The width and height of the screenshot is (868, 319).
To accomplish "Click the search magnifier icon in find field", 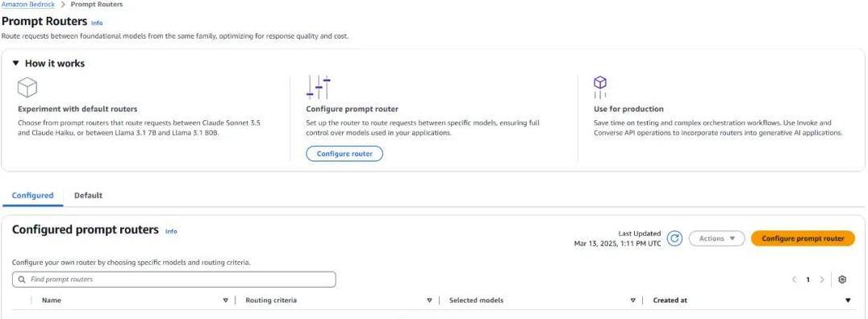I will (x=22, y=280).
